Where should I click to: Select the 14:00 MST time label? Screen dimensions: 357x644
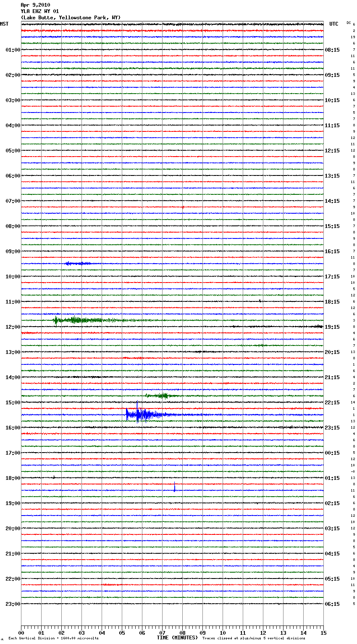[13, 377]
